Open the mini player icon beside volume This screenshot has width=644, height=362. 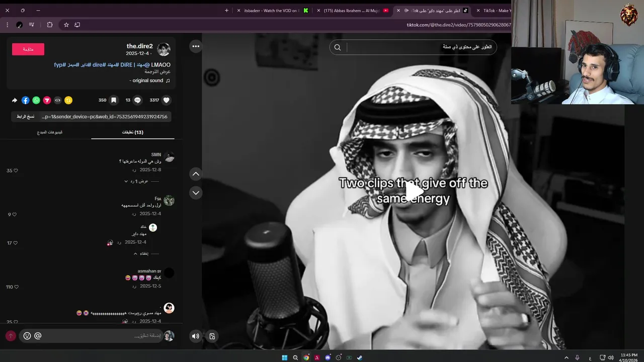click(212, 336)
